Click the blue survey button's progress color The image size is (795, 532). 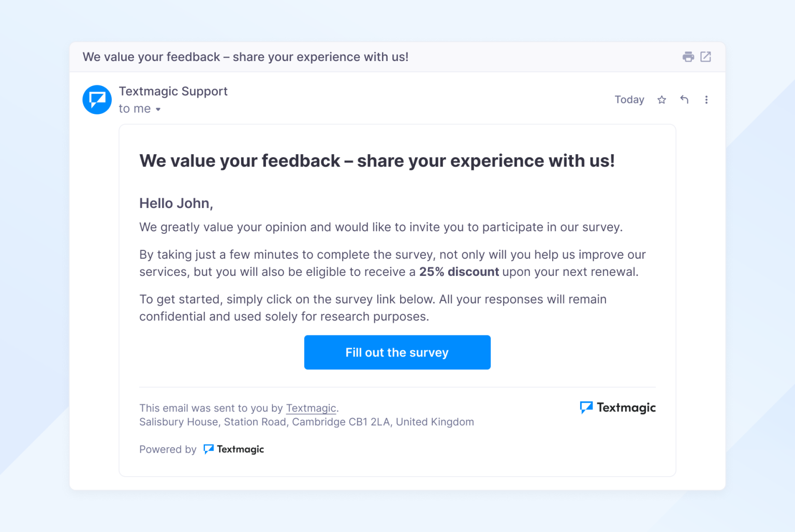pos(397,352)
